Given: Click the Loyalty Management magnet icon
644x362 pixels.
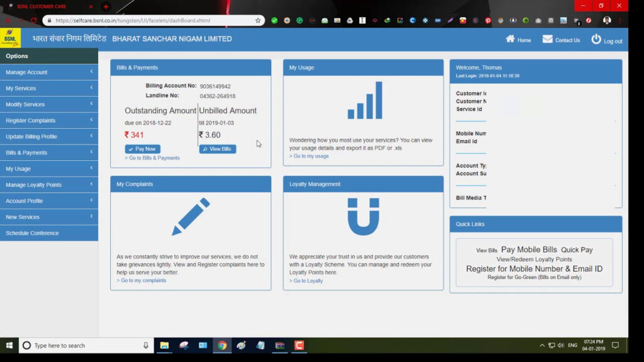Looking at the screenshot, I should pyautogui.click(x=363, y=217).
